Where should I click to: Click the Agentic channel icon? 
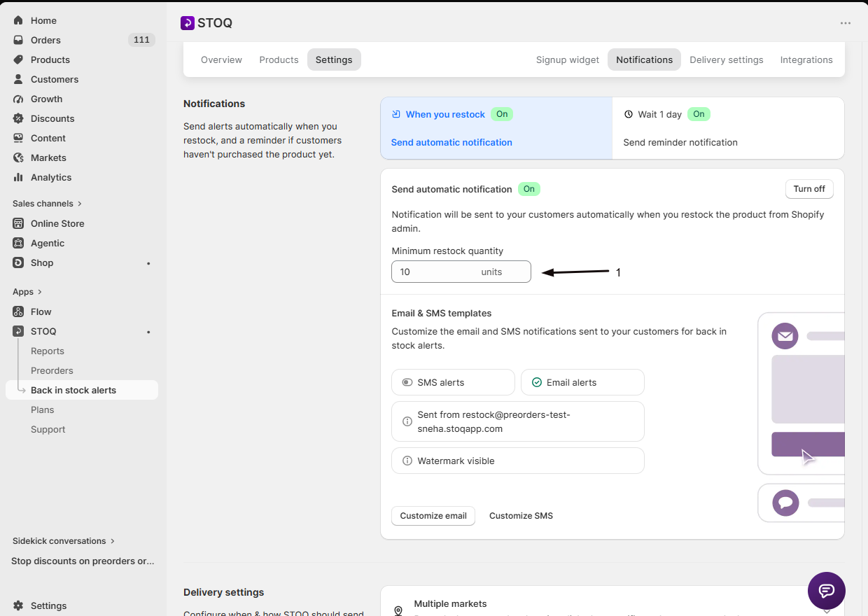(x=18, y=243)
